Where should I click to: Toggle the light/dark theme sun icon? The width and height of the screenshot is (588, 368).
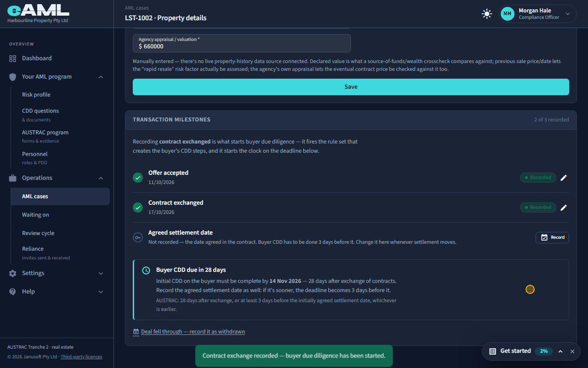[x=487, y=14]
